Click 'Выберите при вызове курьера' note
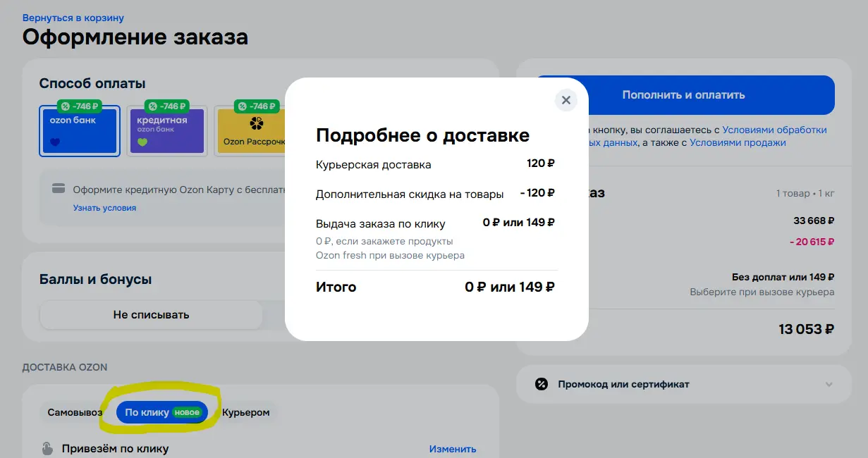 (x=762, y=292)
